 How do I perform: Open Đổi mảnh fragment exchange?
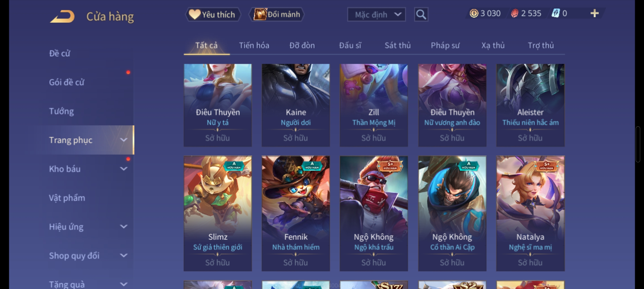coord(277,14)
